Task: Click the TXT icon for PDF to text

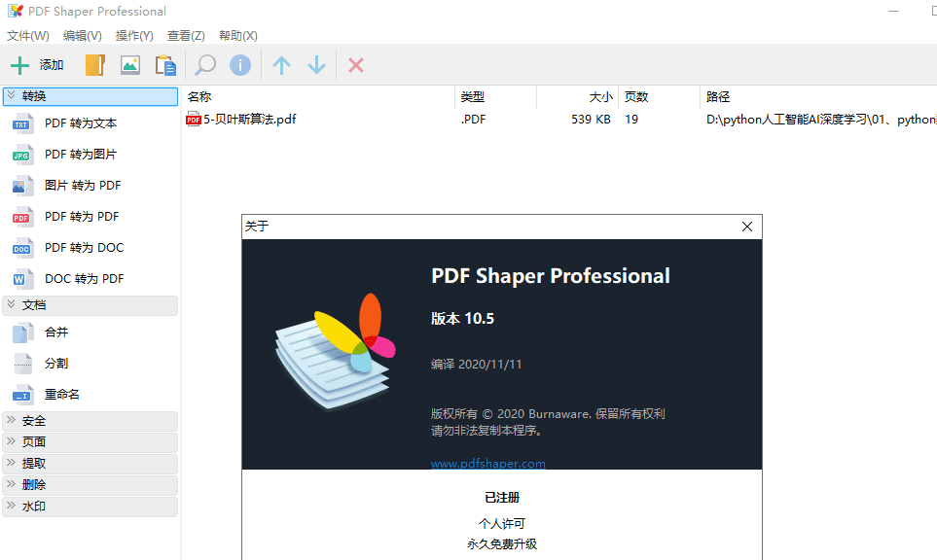Action: pyautogui.click(x=22, y=123)
